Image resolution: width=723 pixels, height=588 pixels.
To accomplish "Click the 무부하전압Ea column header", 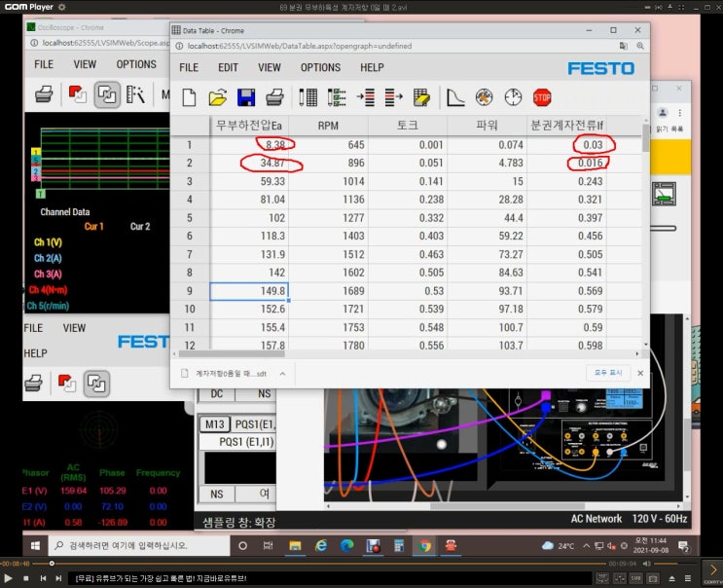I will pyautogui.click(x=249, y=126).
